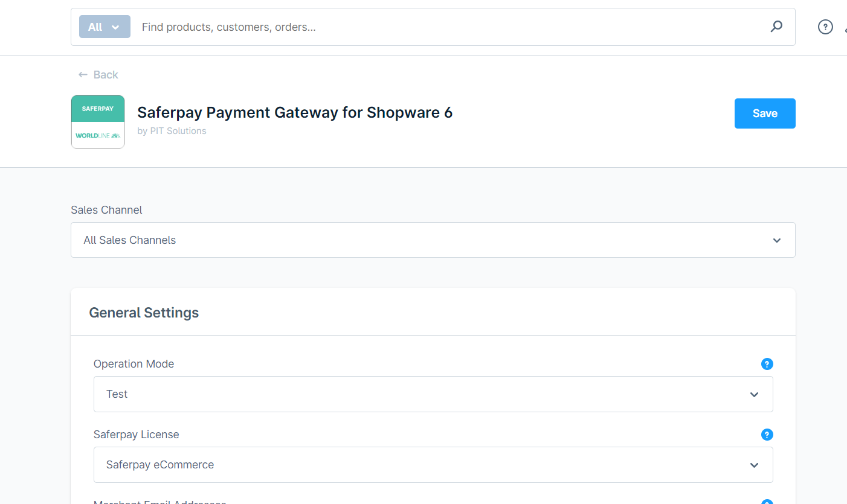Click the Saferpay Worldline plugin logo
This screenshot has height=504, width=847.
coord(98,121)
